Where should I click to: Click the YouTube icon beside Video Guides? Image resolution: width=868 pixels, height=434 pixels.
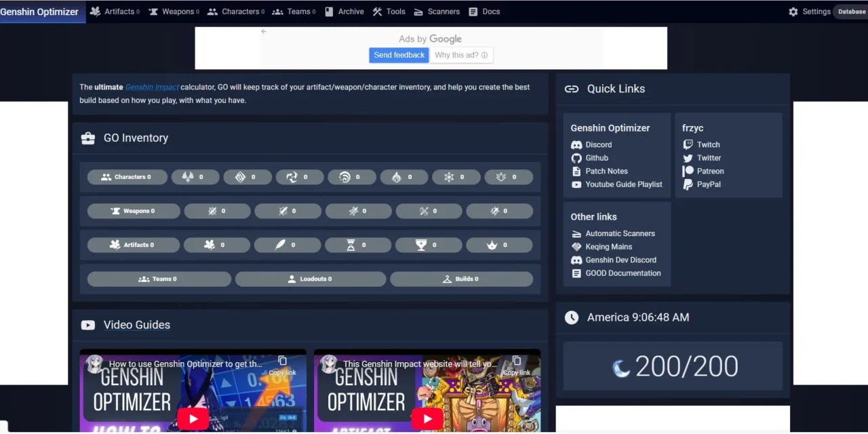click(x=88, y=325)
